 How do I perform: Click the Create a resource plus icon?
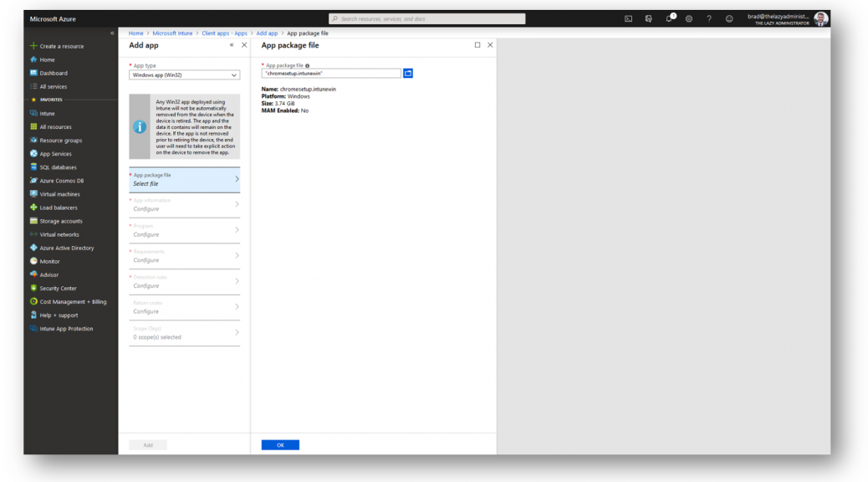click(33, 46)
